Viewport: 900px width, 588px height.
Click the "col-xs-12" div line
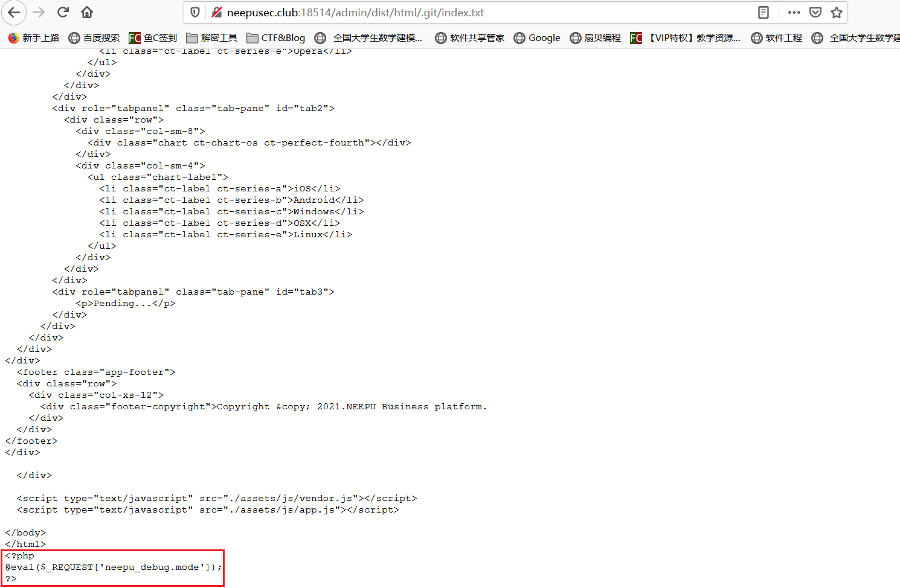click(96, 395)
